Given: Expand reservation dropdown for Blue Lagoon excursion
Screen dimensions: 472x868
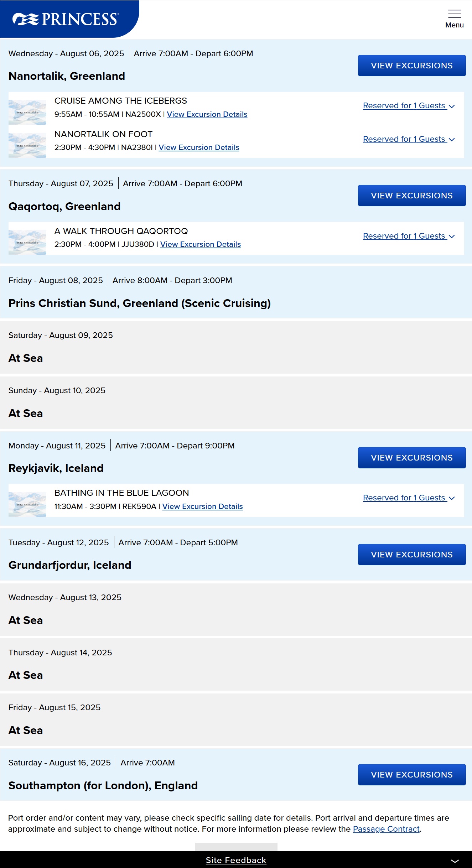Looking at the screenshot, I should (409, 498).
